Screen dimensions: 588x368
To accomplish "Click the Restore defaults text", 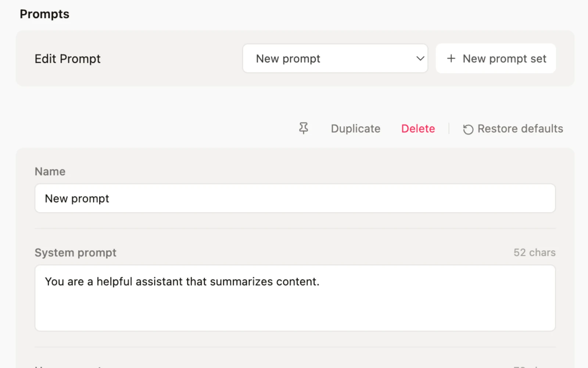I will click(520, 128).
